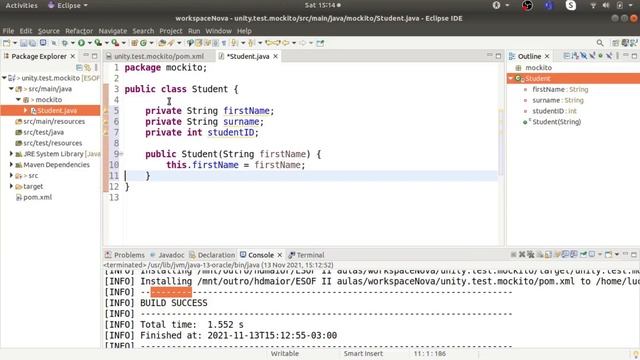The height and width of the screenshot is (360, 640).
Task: Close the Student.java editor tab
Action: (x=276, y=56)
